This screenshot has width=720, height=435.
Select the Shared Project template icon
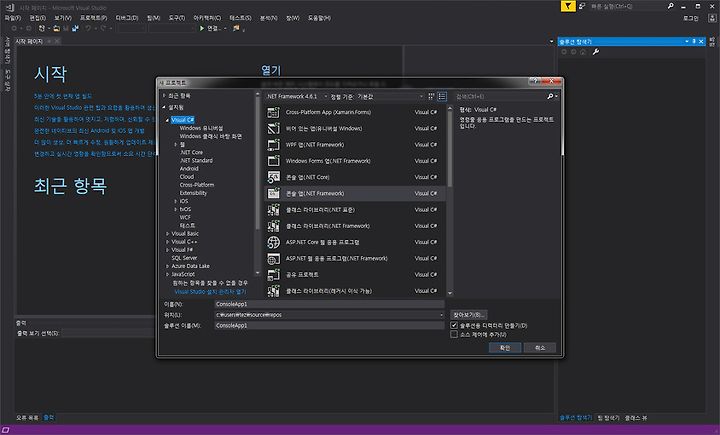[274, 275]
